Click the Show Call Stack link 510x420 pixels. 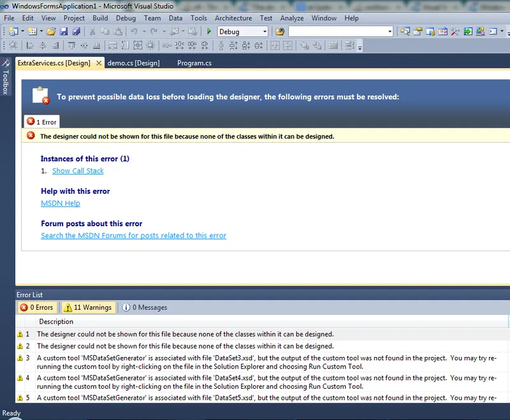[78, 171]
